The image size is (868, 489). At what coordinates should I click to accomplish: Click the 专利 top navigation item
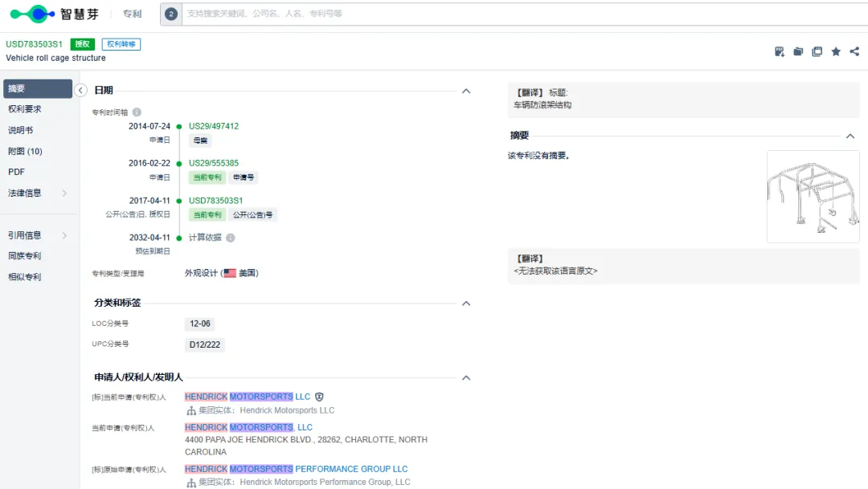pos(132,14)
